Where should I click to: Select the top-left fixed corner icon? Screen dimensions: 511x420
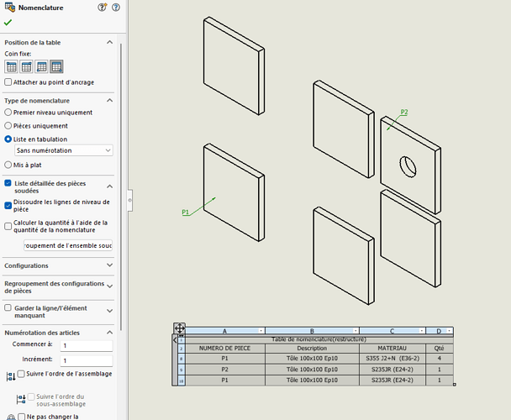pos(12,66)
